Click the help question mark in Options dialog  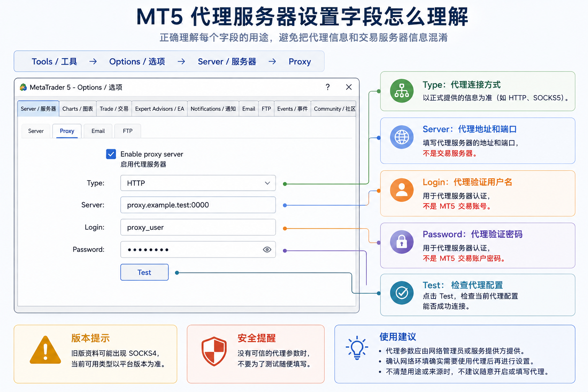click(x=328, y=87)
